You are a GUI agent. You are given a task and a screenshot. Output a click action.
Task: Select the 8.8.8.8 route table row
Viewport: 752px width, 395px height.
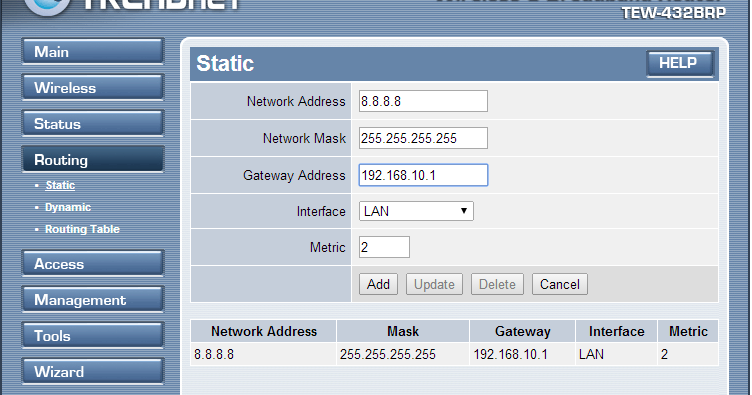coord(454,354)
